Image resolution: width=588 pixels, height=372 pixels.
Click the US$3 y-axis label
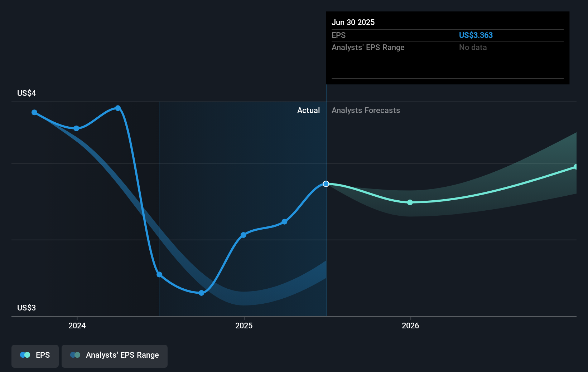[x=26, y=308]
